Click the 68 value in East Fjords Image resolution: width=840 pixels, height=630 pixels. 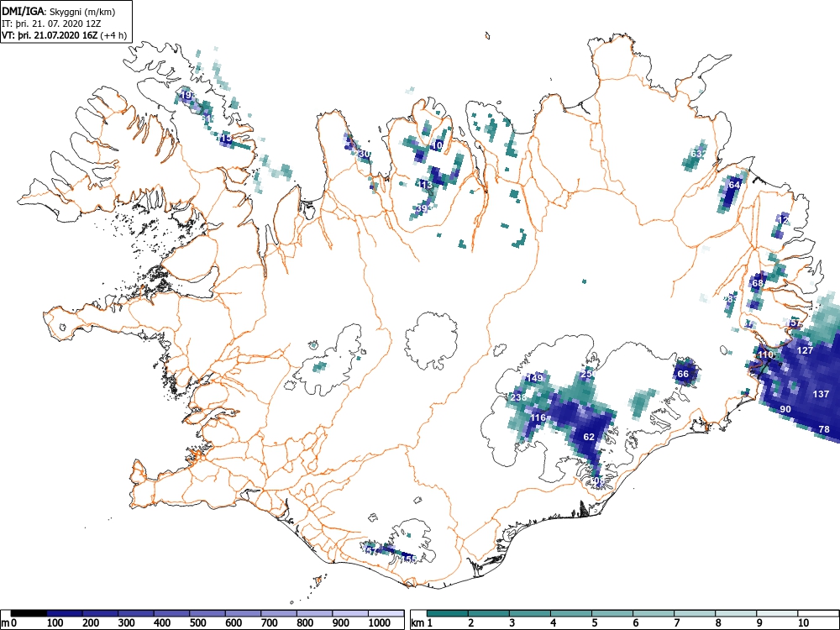tap(758, 283)
